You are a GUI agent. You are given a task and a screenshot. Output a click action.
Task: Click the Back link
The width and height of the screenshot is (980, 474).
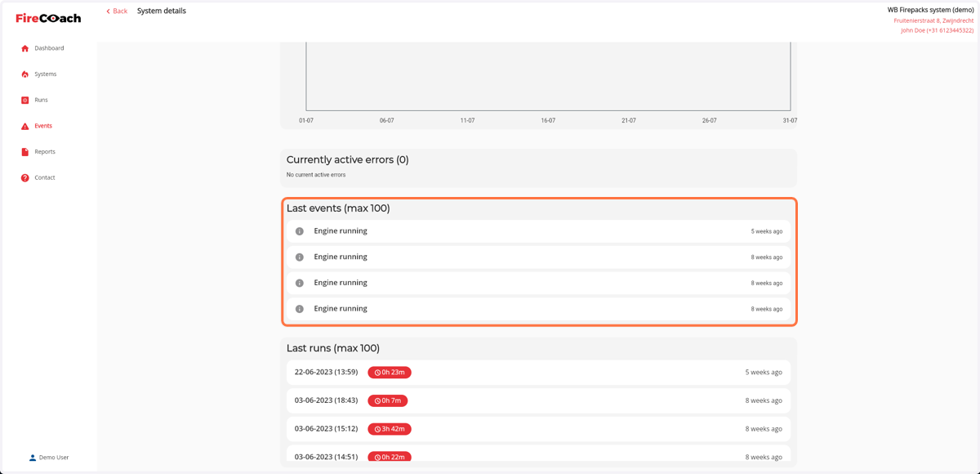click(117, 11)
